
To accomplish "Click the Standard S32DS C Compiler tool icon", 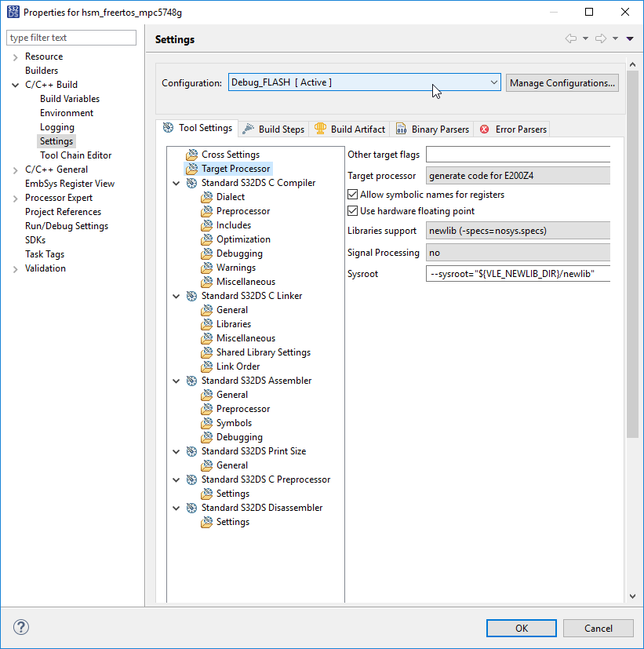I will pyautogui.click(x=192, y=183).
